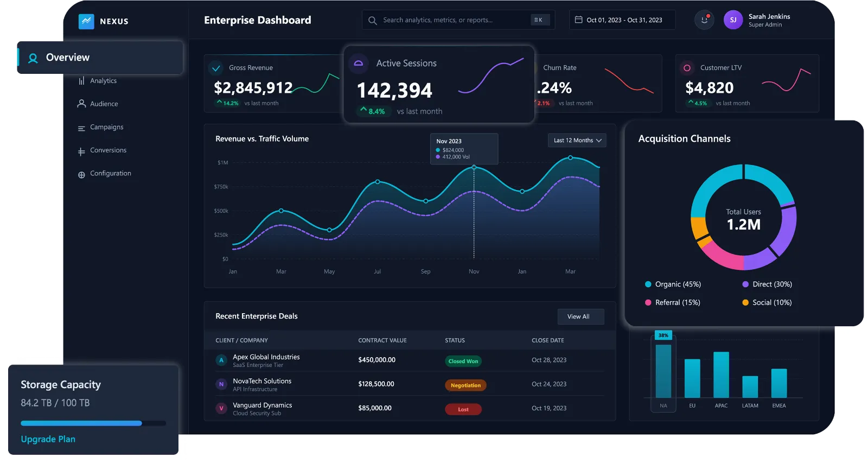
Task: Click the keyboard shortcut K badge
Action: 540,20
